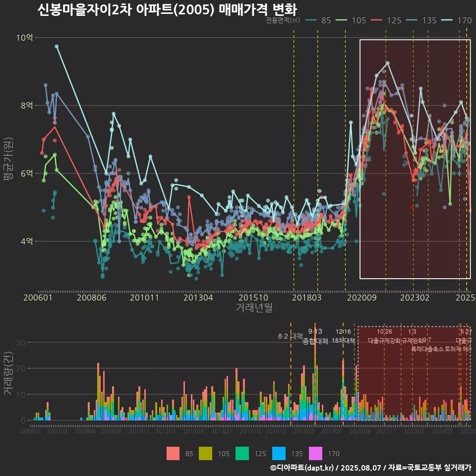Click the 1·3 규제완화 policy annotation
Viewport: 476px width, 476px height.
(412, 336)
